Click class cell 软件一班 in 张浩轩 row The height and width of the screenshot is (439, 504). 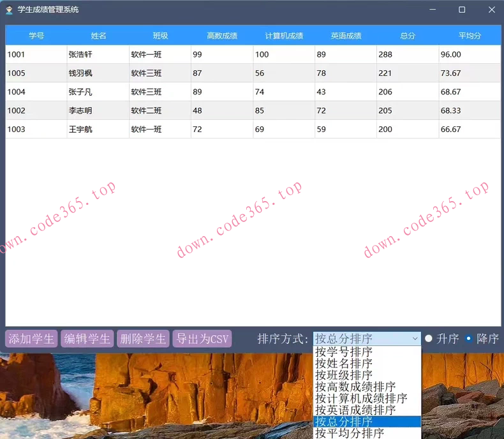(160, 54)
